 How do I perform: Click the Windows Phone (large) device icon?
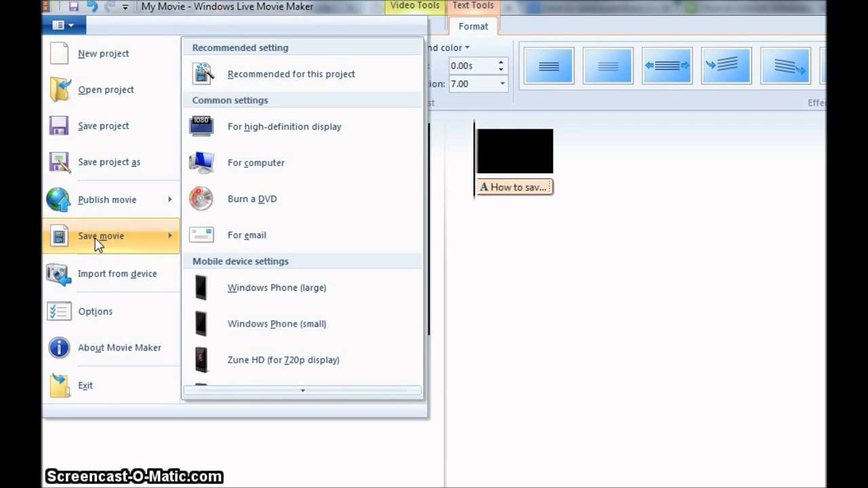[201, 287]
